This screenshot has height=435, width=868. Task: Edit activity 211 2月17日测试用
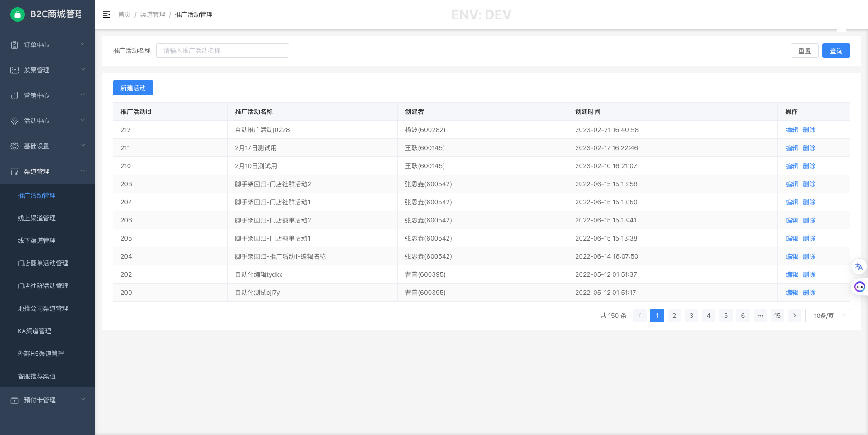792,148
